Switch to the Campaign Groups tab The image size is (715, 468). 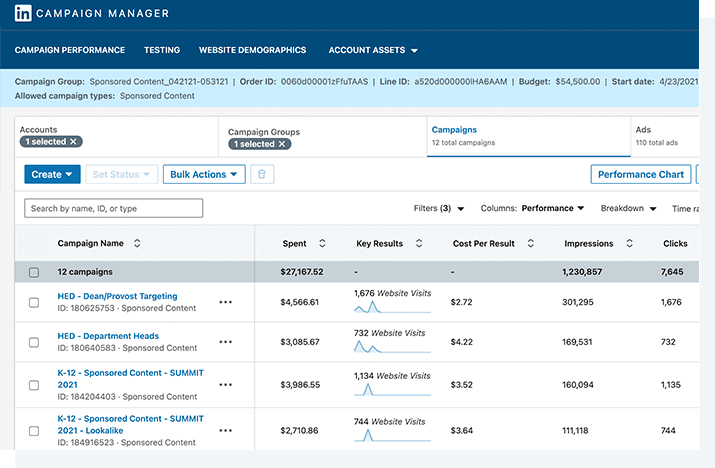pyautogui.click(x=323, y=136)
